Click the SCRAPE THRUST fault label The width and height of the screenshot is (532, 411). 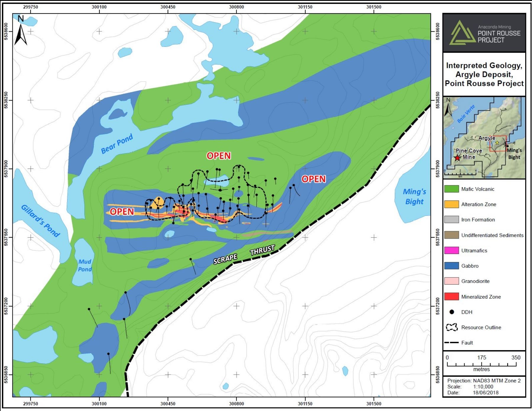point(244,254)
